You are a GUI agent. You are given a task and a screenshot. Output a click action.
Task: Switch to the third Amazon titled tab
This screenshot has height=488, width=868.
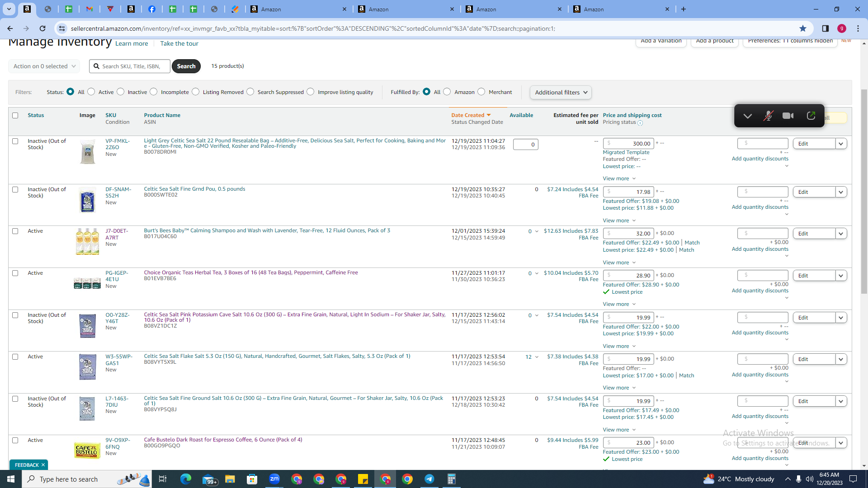pos(513,9)
